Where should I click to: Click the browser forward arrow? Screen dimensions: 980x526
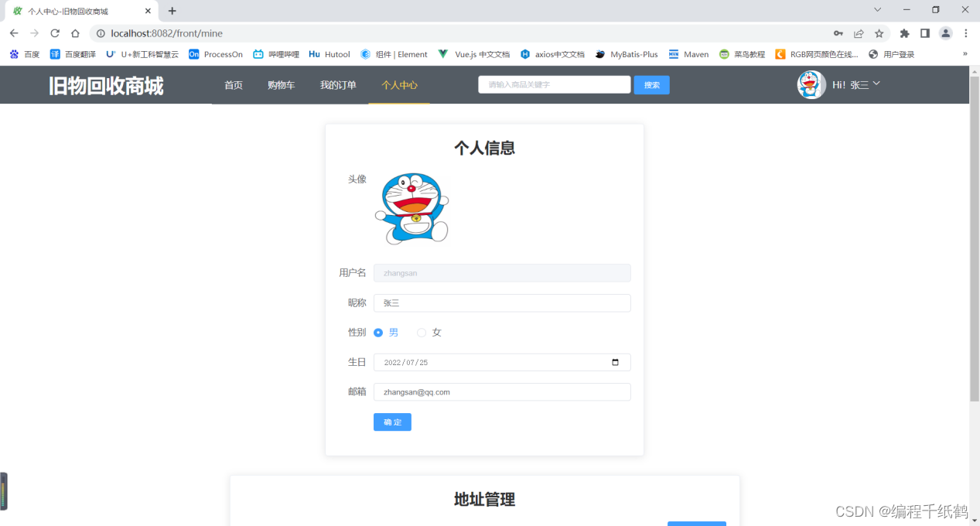click(x=34, y=33)
